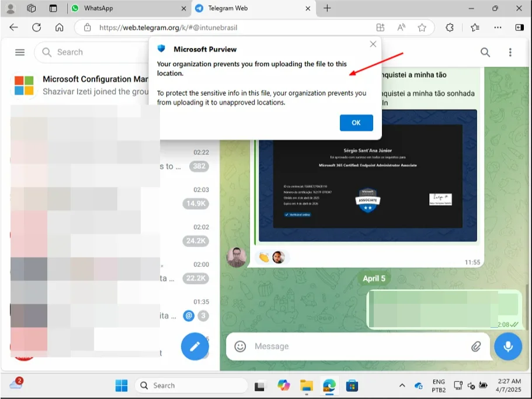Open the Windows Start menu
The image size is (532, 399).
tap(121, 386)
